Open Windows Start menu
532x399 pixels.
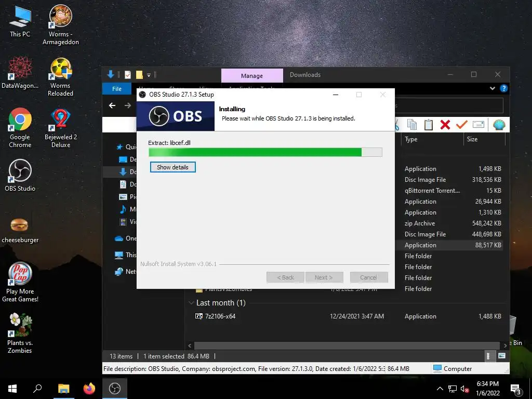tap(12, 389)
